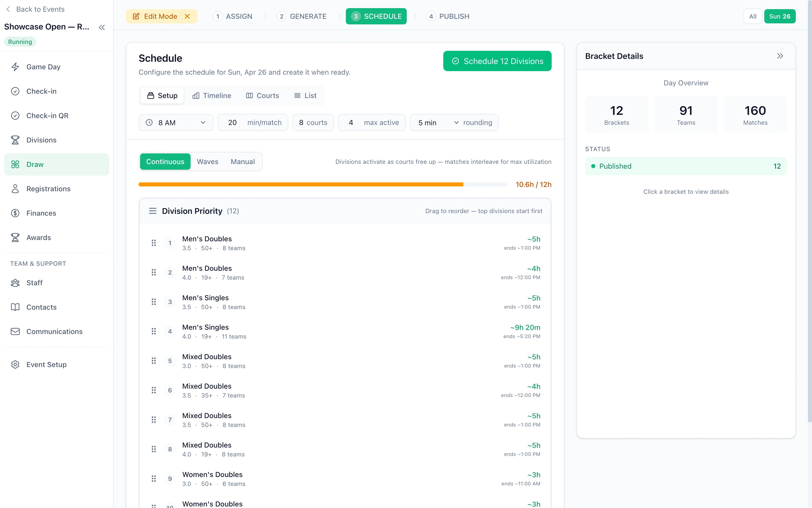The width and height of the screenshot is (812, 508).
Task: Grab drag handle for Women's Doubles 6 teams row
Action: [154, 479]
